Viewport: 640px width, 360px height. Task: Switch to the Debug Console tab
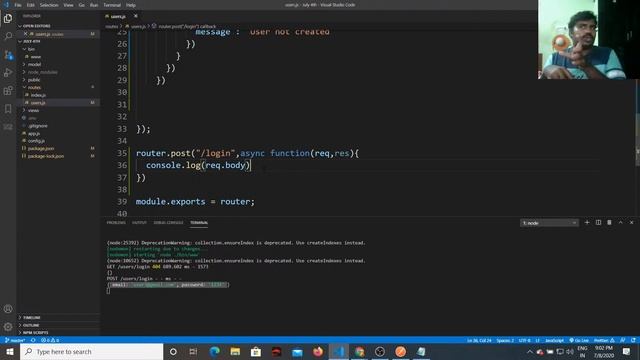pyautogui.click(x=168, y=222)
